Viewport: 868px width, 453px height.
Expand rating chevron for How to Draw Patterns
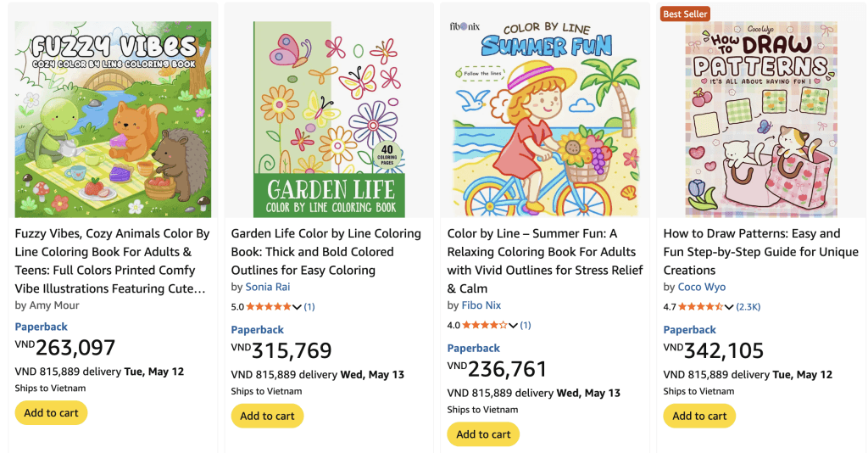(x=729, y=307)
